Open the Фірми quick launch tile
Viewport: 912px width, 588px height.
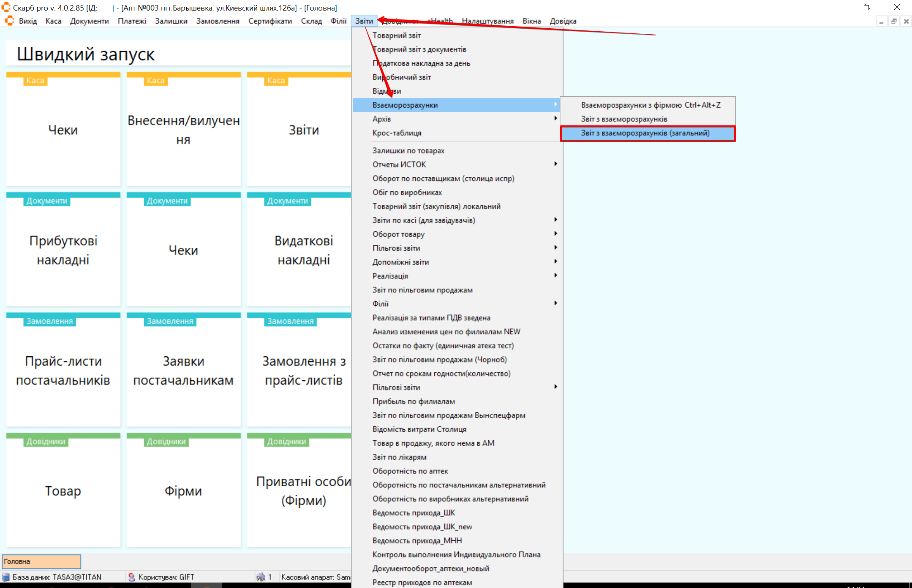tap(183, 491)
